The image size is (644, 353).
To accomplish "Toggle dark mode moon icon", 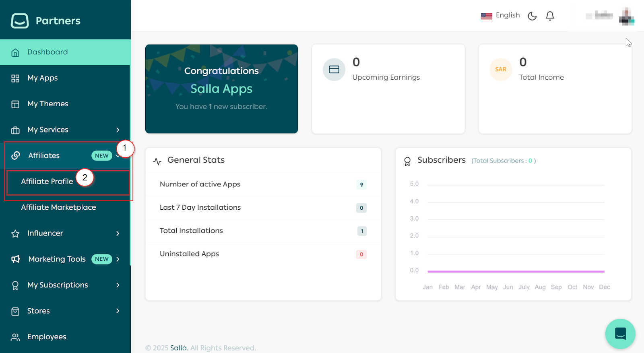I will tap(532, 16).
